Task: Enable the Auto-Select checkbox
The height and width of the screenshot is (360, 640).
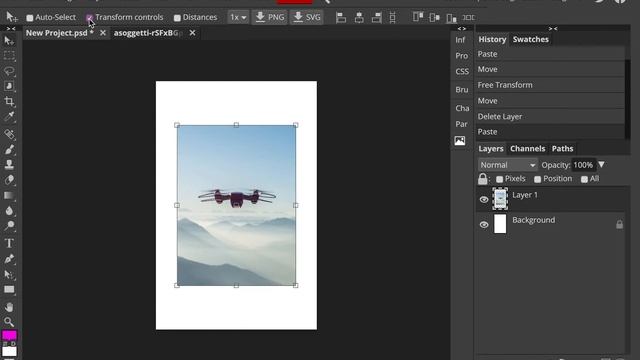Action: click(x=30, y=18)
